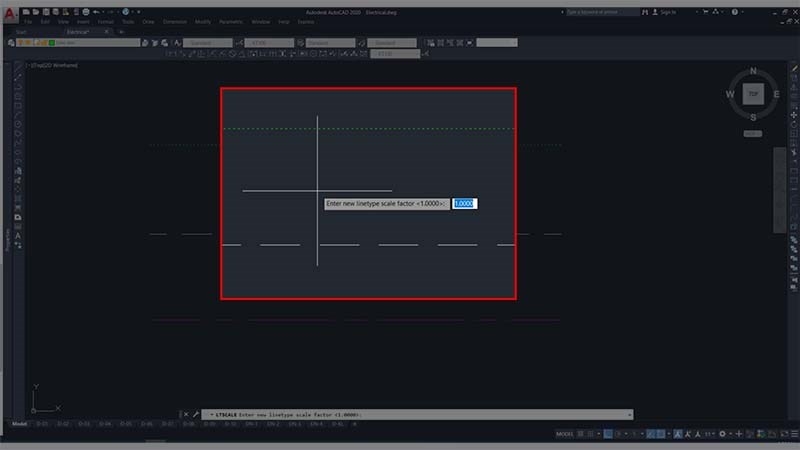Click the Undo arrow icon

point(96,12)
